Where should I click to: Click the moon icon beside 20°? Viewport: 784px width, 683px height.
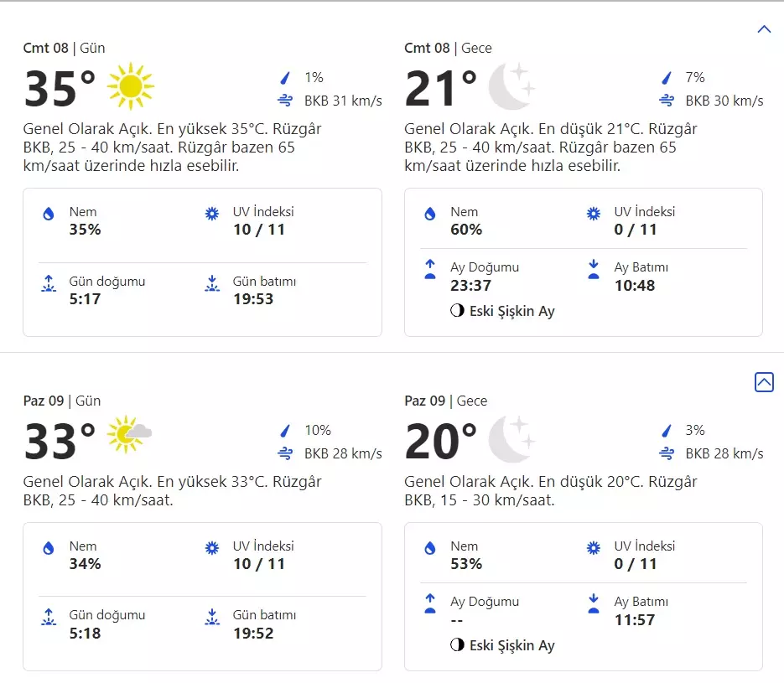point(511,438)
